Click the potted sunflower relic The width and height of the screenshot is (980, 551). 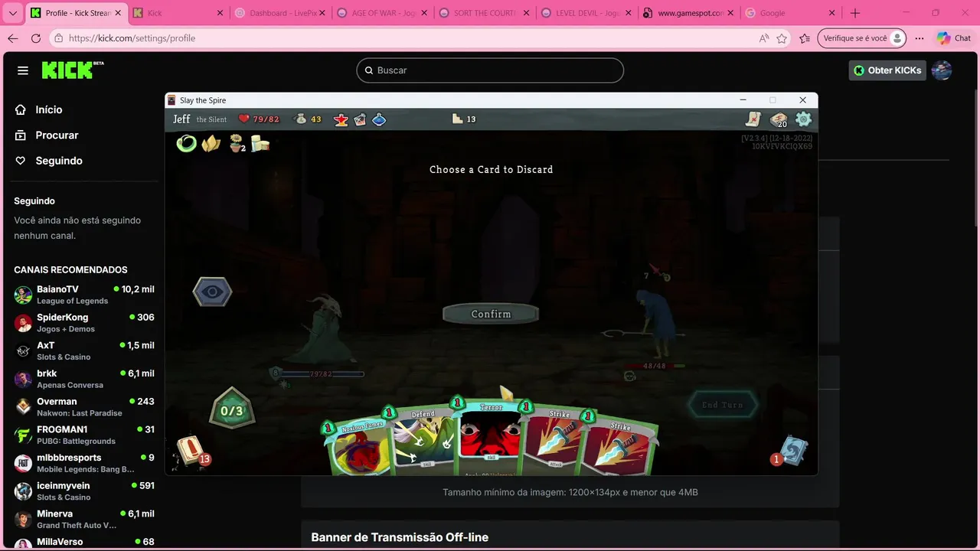tap(237, 143)
